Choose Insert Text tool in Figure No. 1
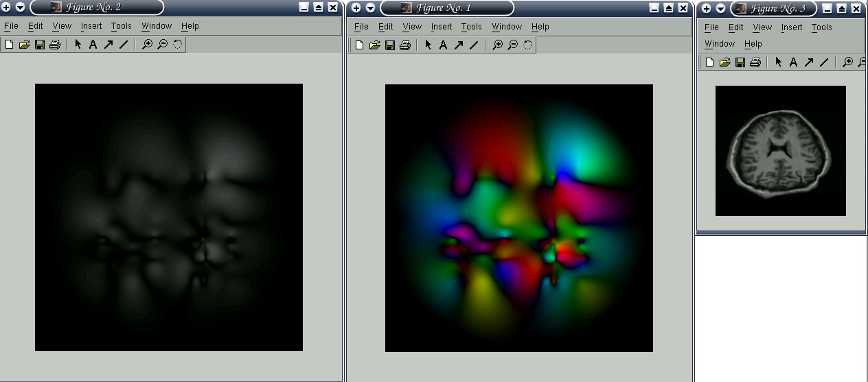 (443, 45)
